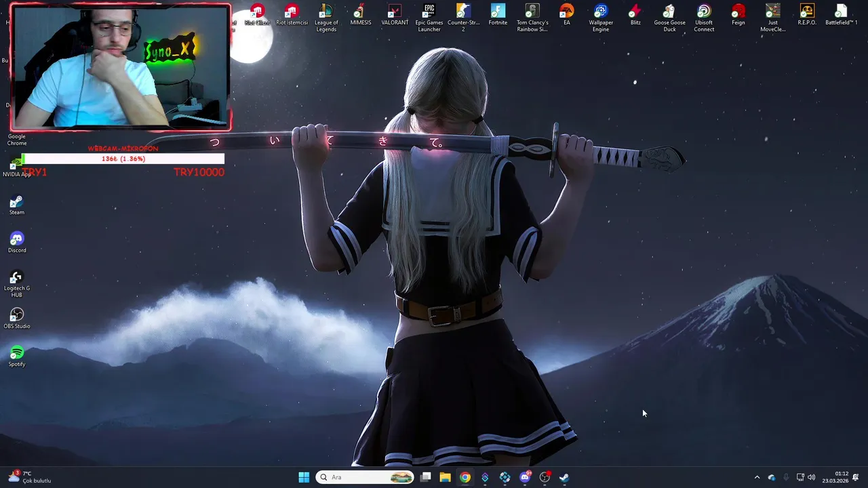Image resolution: width=868 pixels, height=488 pixels.
Task: Click the Counter-Strike 2 desktop icon
Action: point(463,18)
